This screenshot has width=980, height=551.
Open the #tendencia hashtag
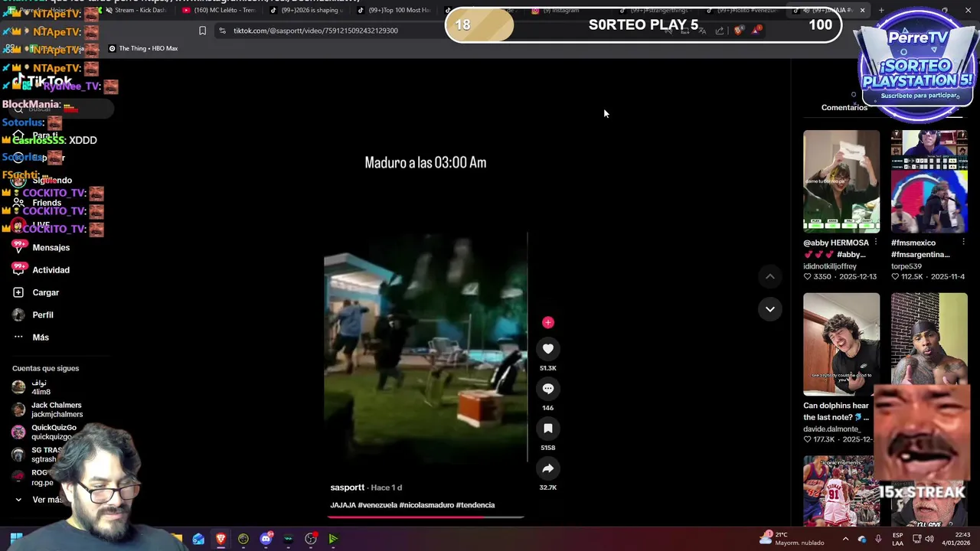tap(475, 505)
